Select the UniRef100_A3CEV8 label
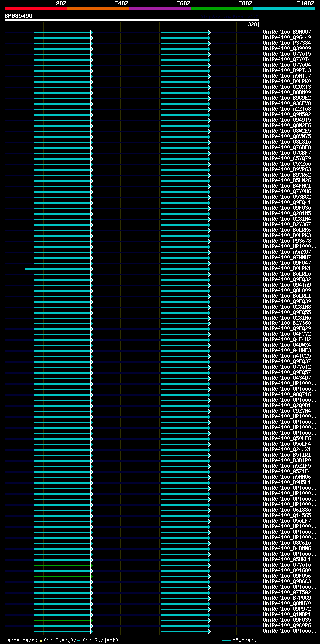Viewport: 320px width, 644px height. [287, 104]
